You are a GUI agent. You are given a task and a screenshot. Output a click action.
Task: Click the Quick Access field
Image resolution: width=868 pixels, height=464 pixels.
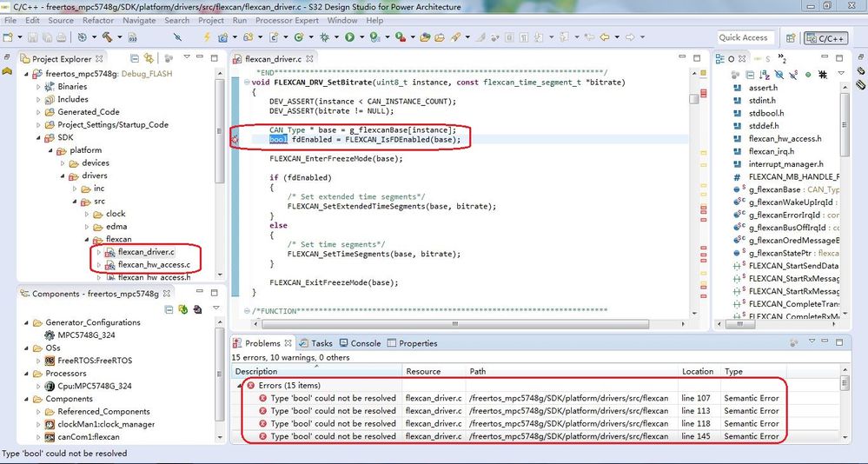(744, 37)
